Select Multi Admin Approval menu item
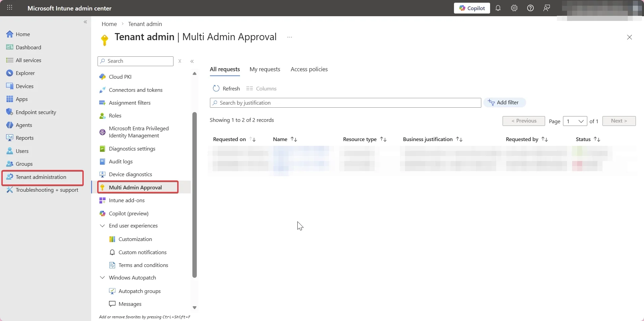 tap(135, 187)
